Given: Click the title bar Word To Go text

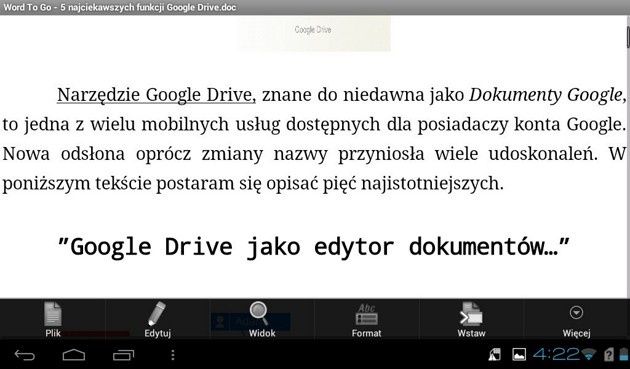Looking at the screenshot, I should (x=120, y=7).
